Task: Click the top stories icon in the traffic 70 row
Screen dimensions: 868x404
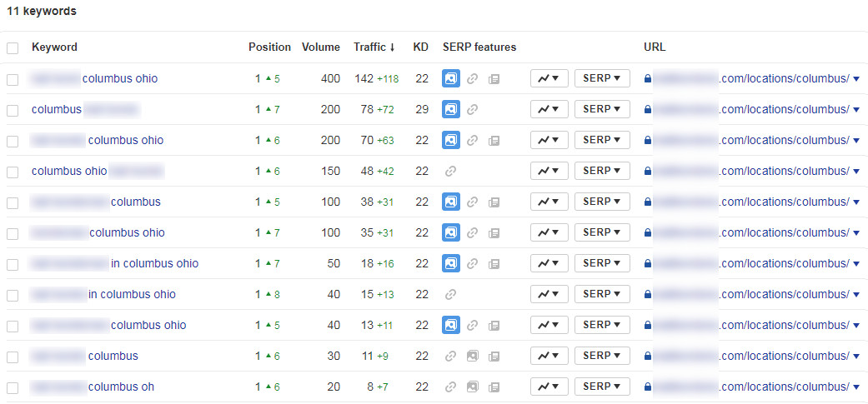Action: click(x=494, y=141)
